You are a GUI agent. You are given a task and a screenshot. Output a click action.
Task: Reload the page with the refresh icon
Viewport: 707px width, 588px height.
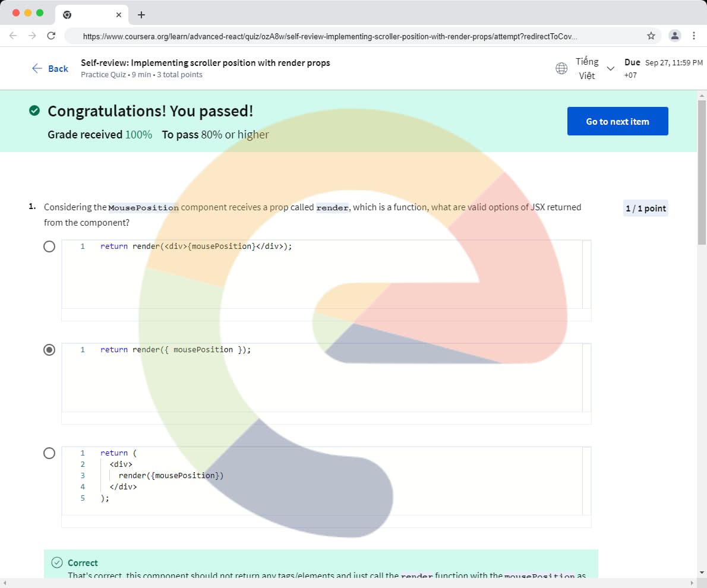point(52,36)
